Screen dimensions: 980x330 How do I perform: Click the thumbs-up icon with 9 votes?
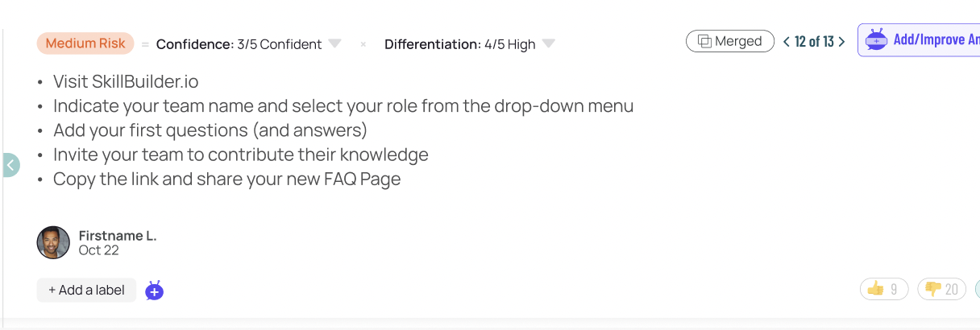click(875, 289)
